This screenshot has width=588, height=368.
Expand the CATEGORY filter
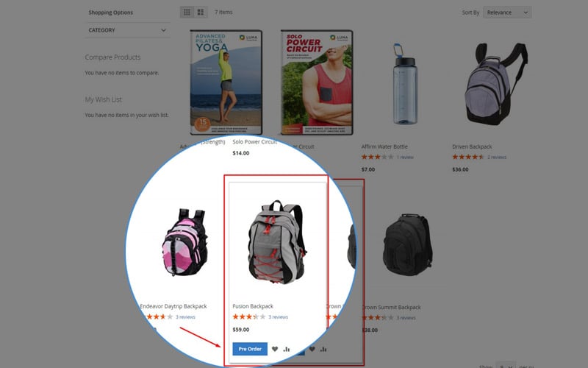(127, 30)
